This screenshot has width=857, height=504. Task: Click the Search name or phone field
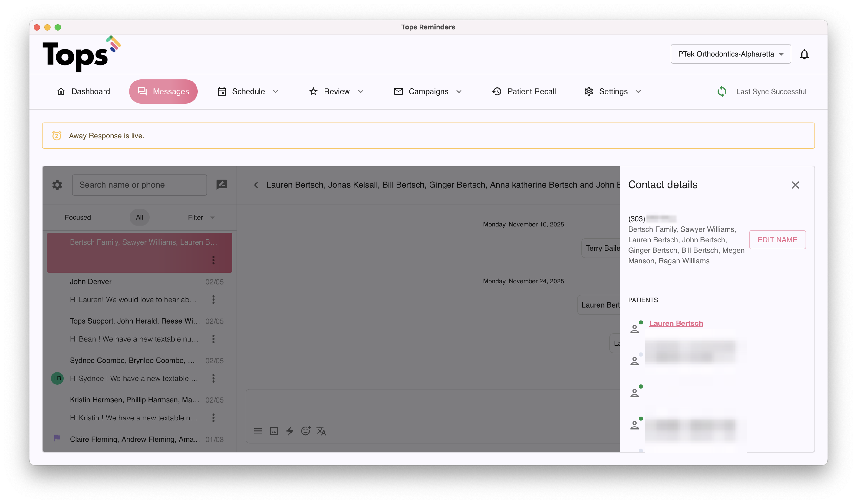[139, 185]
